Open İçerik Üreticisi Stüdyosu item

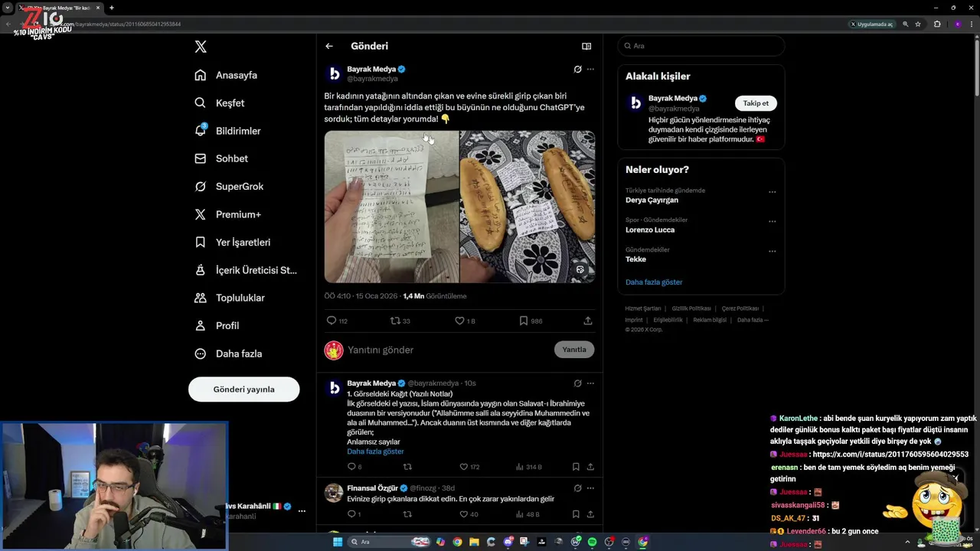pyautogui.click(x=246, y=270)
